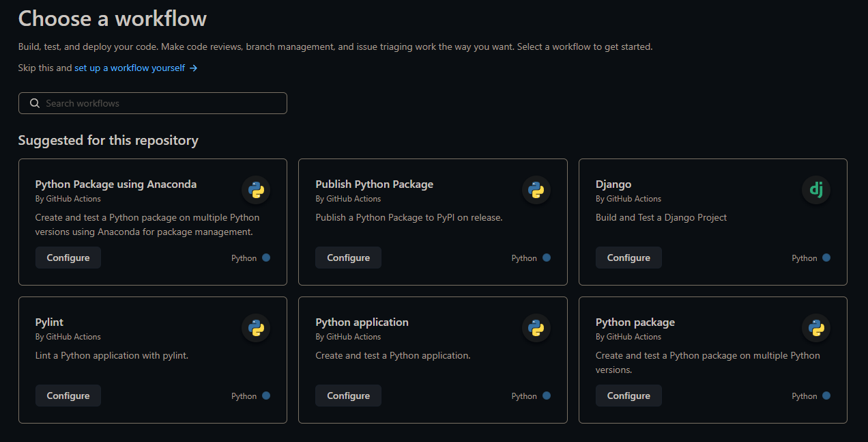868x442 pixels.
Task: Configure the Python package workflow
Action: [628, 396]
